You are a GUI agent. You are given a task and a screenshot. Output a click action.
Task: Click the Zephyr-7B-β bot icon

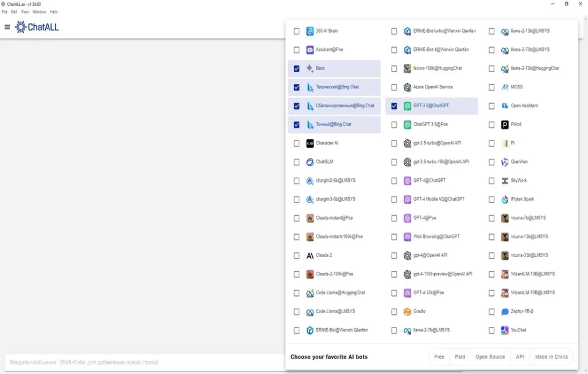pos(505,311)
